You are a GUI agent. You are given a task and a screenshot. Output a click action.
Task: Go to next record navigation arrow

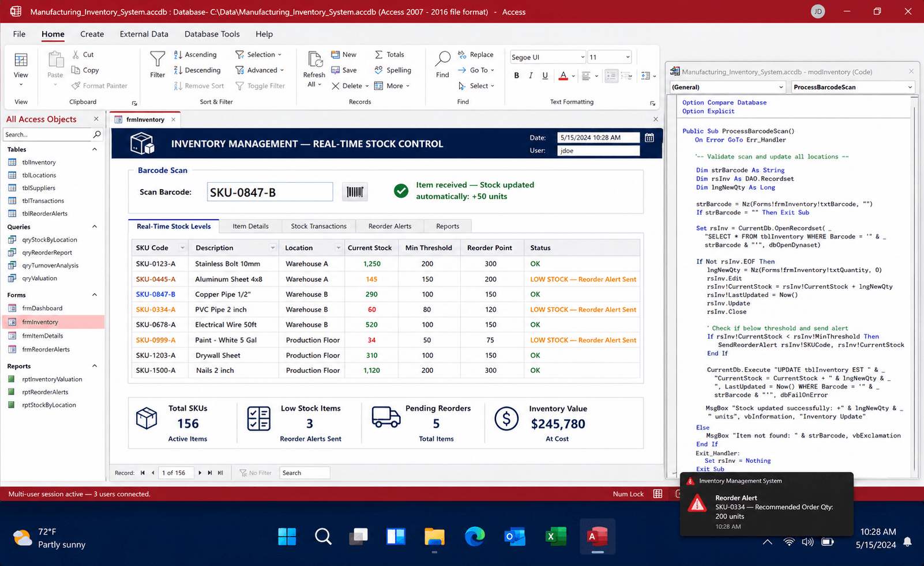pos(200,473)
